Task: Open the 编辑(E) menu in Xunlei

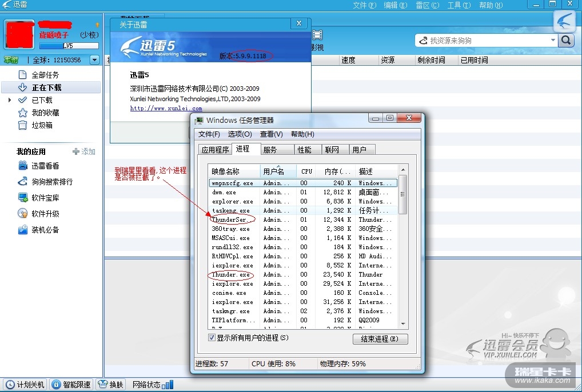Action: coord(395,5)
